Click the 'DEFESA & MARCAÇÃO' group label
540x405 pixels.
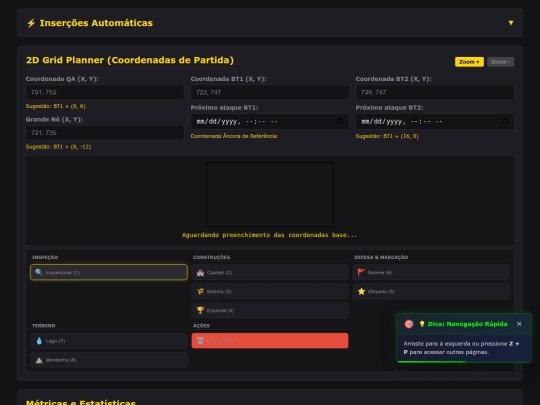click(381, 257)
